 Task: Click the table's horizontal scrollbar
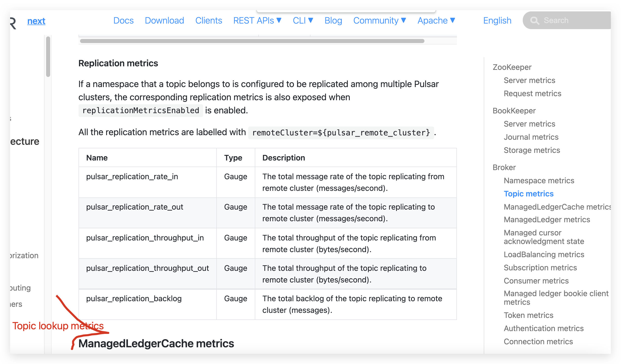(x=252, y=41)
